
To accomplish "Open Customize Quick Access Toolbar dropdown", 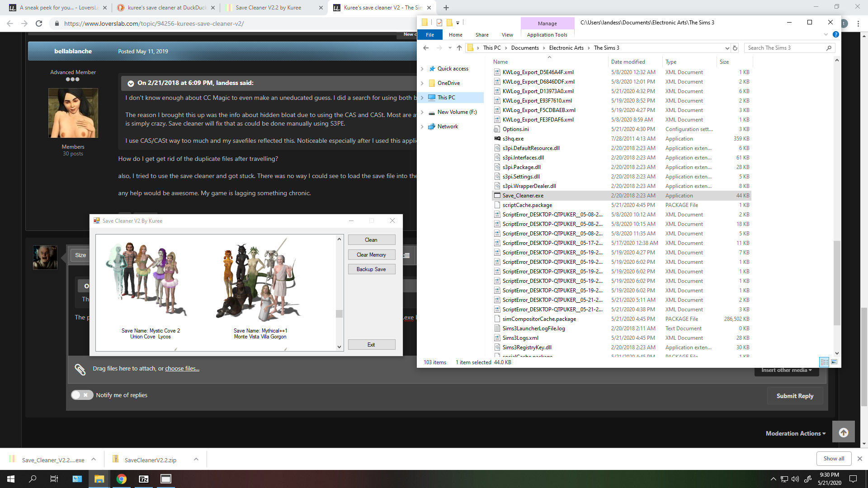I will (x=458, y=23).
